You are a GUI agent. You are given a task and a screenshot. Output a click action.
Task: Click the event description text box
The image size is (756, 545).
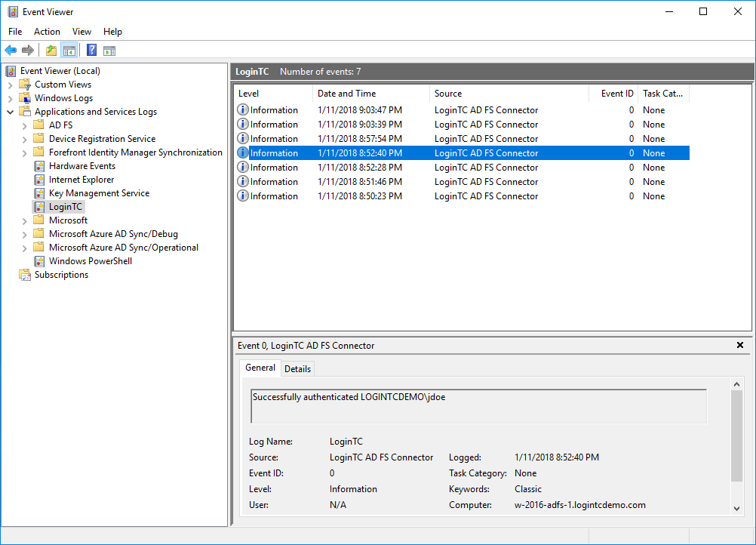click(479, 406)
